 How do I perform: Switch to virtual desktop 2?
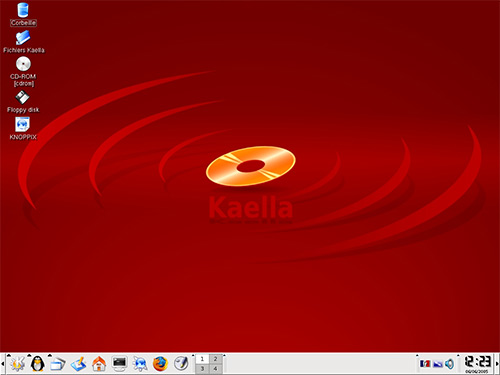[x=216, y=359]
